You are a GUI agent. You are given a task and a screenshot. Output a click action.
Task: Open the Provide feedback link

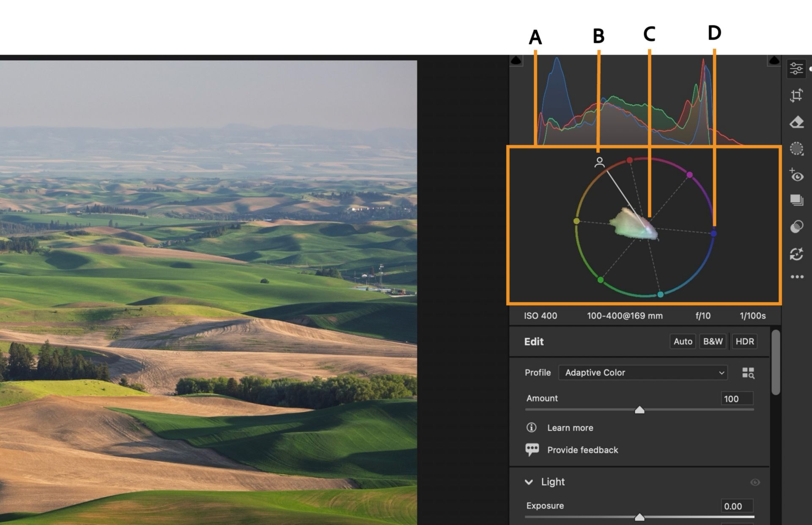pos(582,450)
